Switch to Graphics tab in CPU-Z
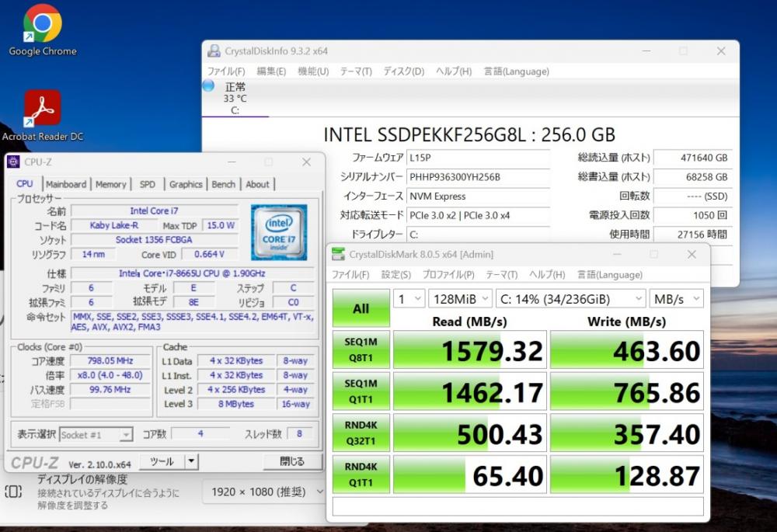The image size is (777, 532). point(186,184)
